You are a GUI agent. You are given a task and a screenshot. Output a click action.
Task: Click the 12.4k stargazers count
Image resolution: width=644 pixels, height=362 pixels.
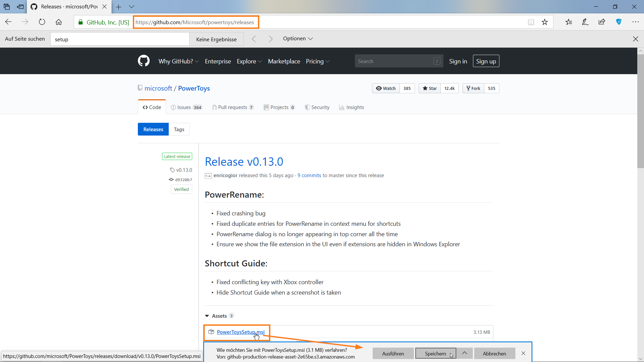[x=449, y=88]
